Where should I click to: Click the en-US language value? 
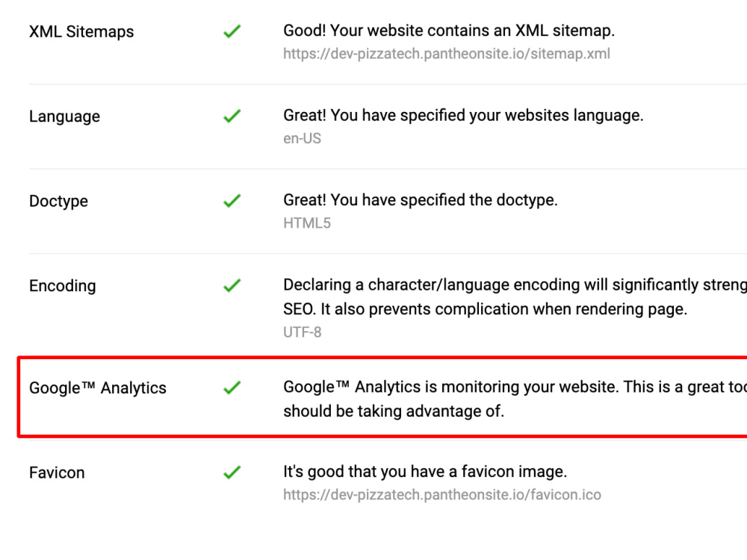pos(302,139)
